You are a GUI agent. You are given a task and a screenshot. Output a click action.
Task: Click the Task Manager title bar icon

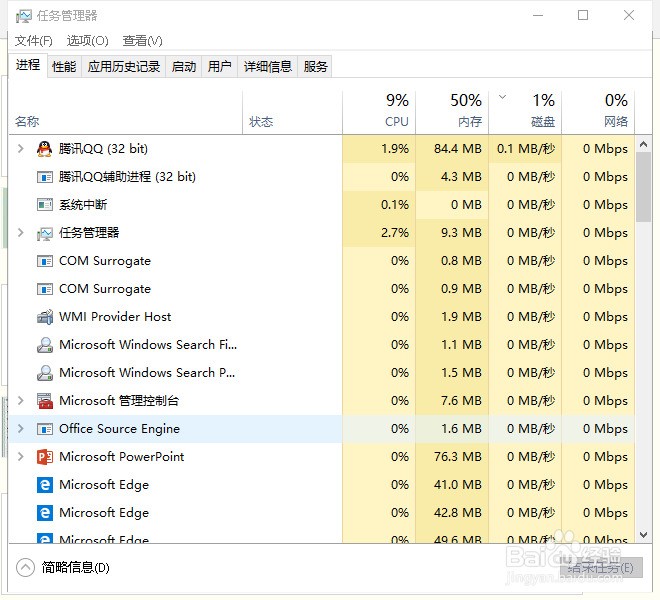click(24, 16)
